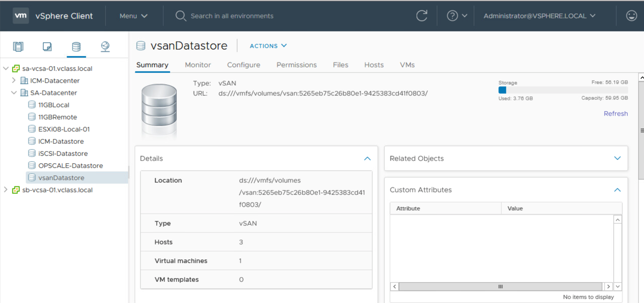This screenshot has height=303, width=644.
Task: Click the scroll down arrow in Custom Attributes
Action: pos(618,286)
